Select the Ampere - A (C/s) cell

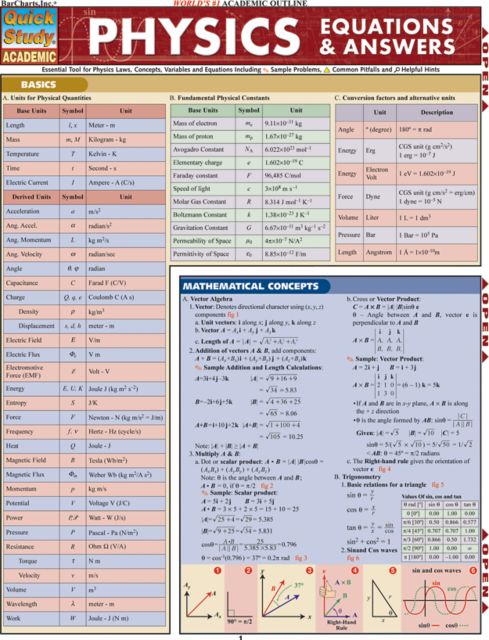tap(126, 182)
